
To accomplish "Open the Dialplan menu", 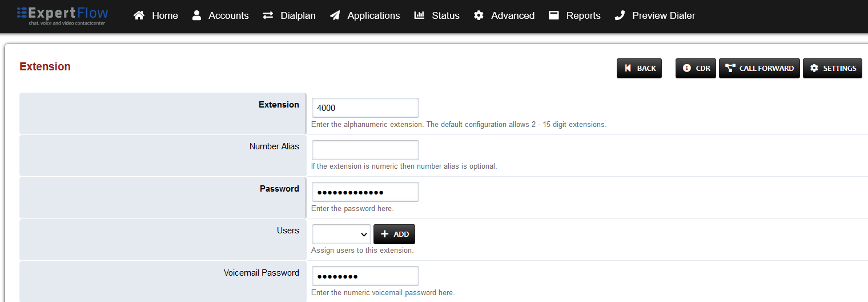I will [298, 15].
